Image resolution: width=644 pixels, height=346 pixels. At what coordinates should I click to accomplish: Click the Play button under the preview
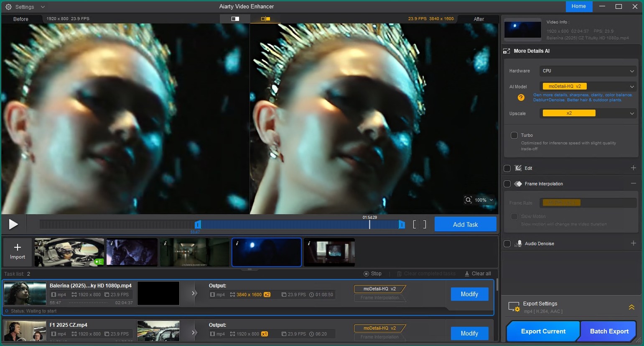click(x=13, y=224)
